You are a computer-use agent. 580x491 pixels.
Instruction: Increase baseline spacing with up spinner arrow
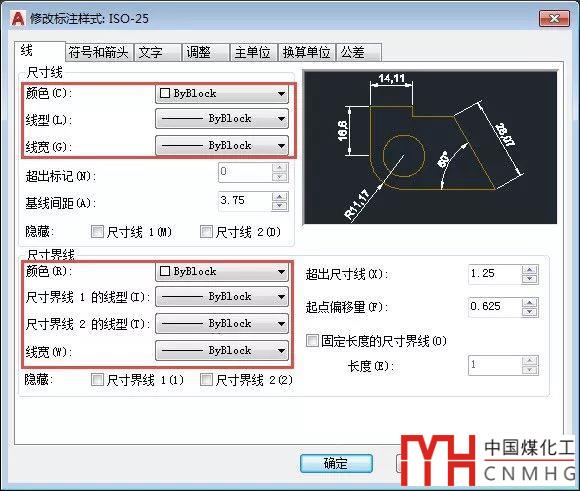pos(280,197)
